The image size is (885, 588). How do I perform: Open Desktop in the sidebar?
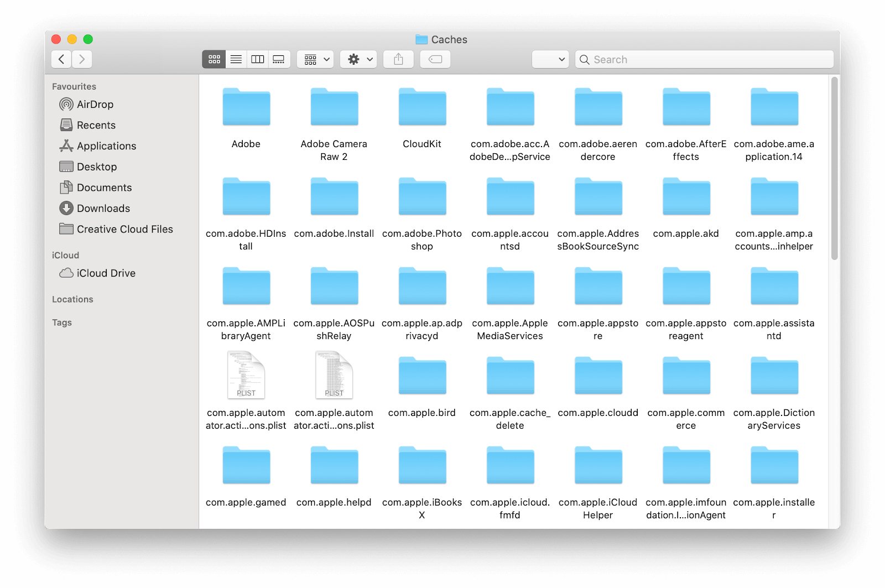pyautogui.click(x=88, y=166)
